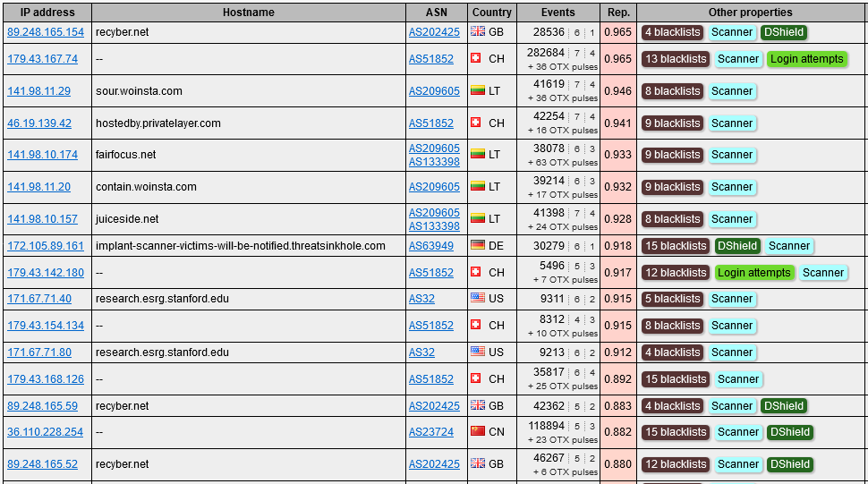This screenshot has height=484, width=868.
Task: Click 4 blacklists tag for 171.67.71.80
Action: pos(673,352)
